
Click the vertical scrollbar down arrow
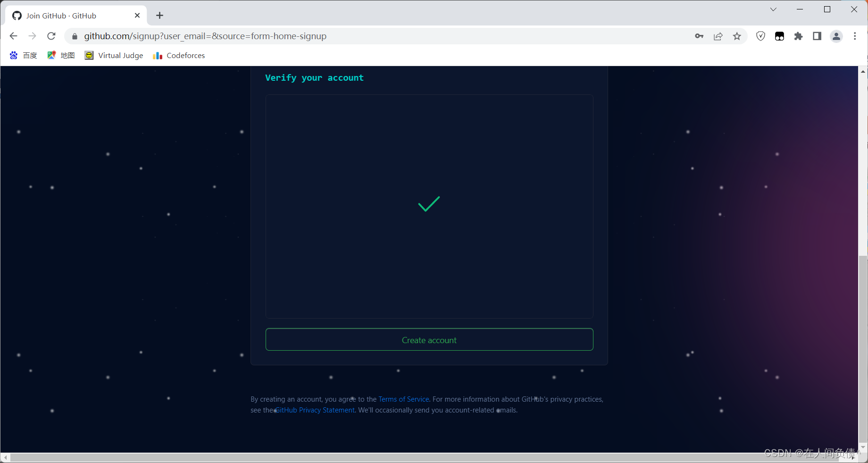[x=863, y=447]
